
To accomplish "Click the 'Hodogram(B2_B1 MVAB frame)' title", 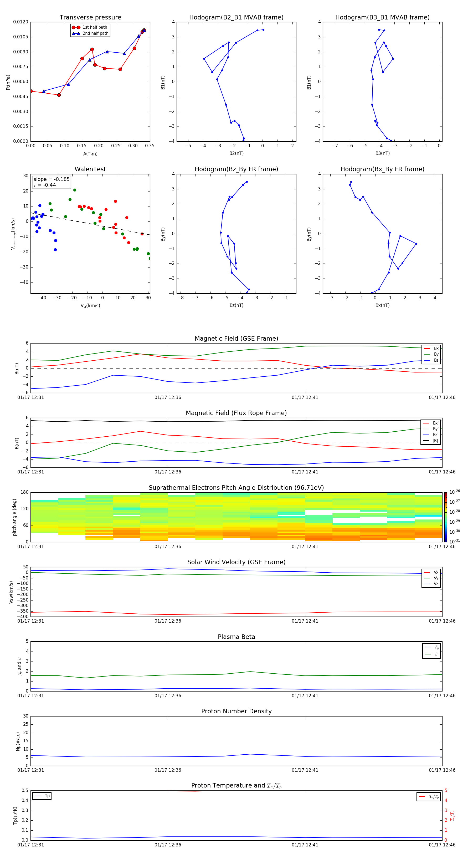I will tap(236, 18).
